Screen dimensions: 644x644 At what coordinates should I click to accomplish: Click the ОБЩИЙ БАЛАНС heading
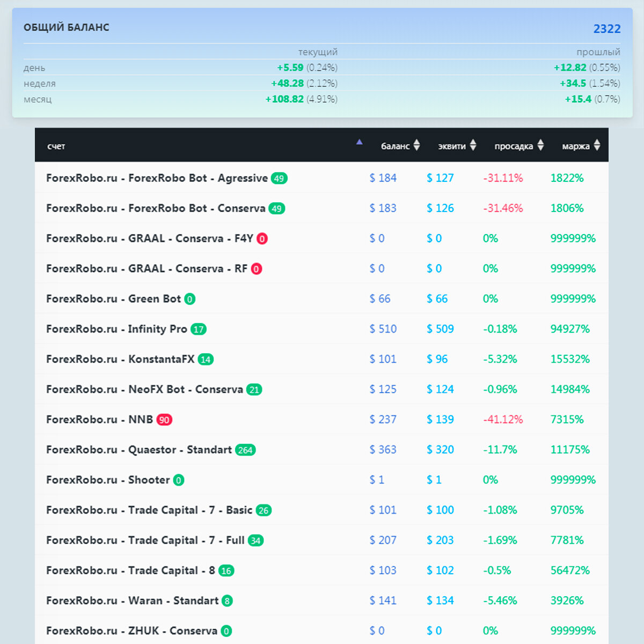coord(67,27)
